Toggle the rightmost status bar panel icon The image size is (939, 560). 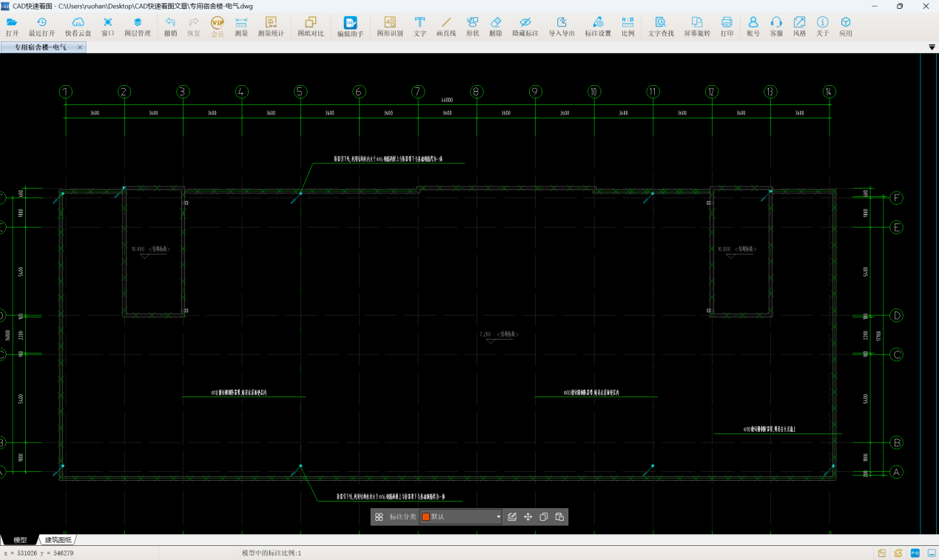[931, 553]
